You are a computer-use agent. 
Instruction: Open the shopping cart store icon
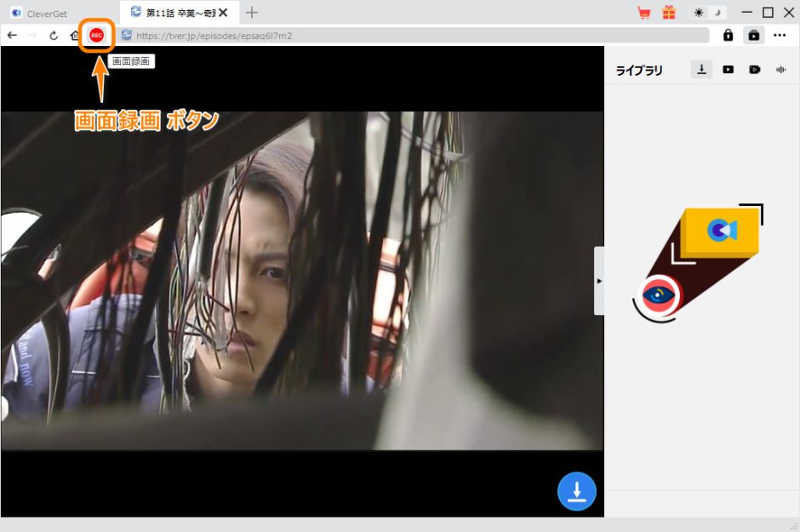point(644,13)
